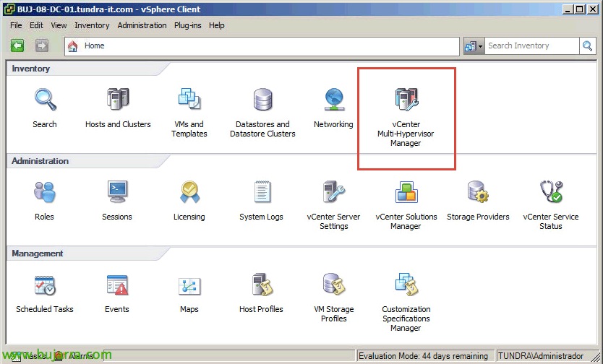Open Hosts and Clusters view
This screenshot has width=603, height=364.
tap(118, 100)
